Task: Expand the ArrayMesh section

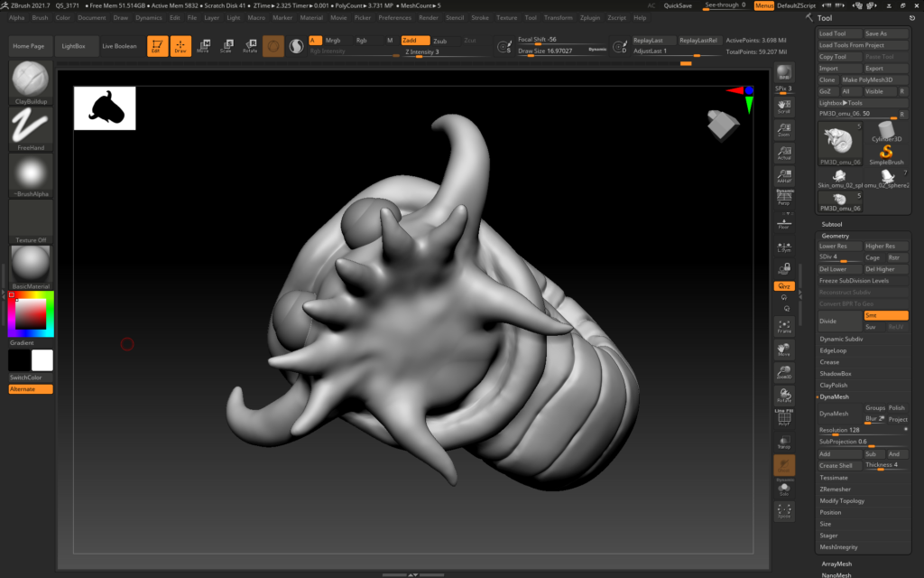Action: click(836, 564)
